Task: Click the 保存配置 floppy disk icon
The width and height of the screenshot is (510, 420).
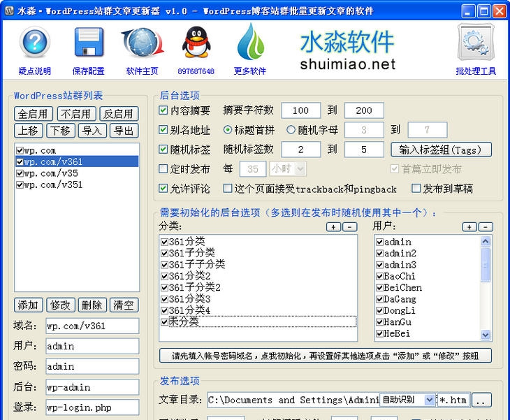Action: pos(89,43)
